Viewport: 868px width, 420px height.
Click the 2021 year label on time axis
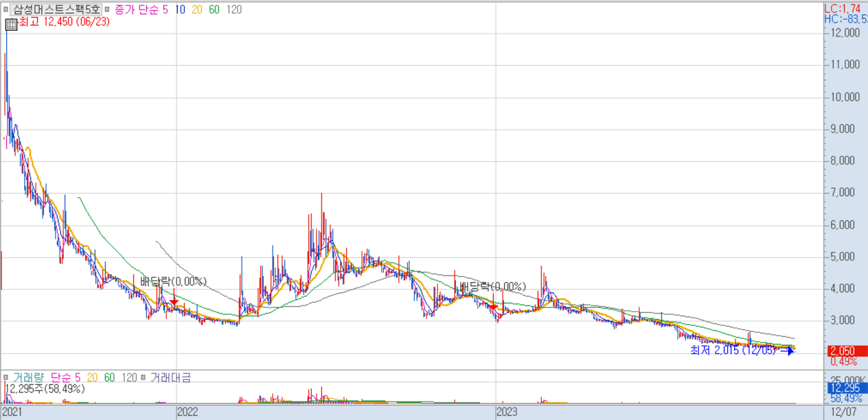(14, 412)
